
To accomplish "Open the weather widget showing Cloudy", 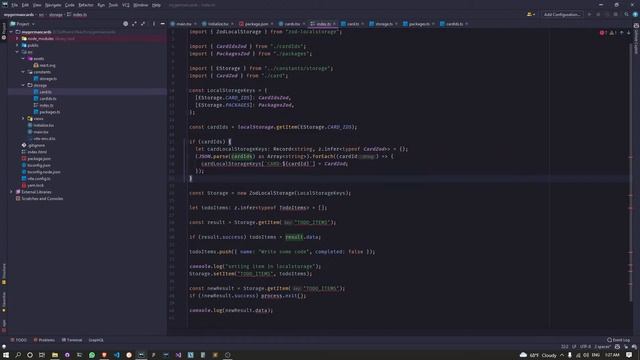I will 538,355.
